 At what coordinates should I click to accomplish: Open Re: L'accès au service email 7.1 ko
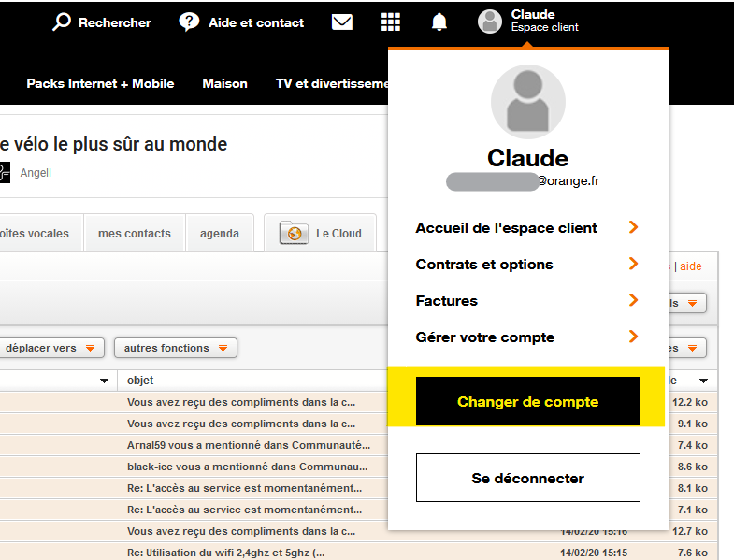coord(244,510)
